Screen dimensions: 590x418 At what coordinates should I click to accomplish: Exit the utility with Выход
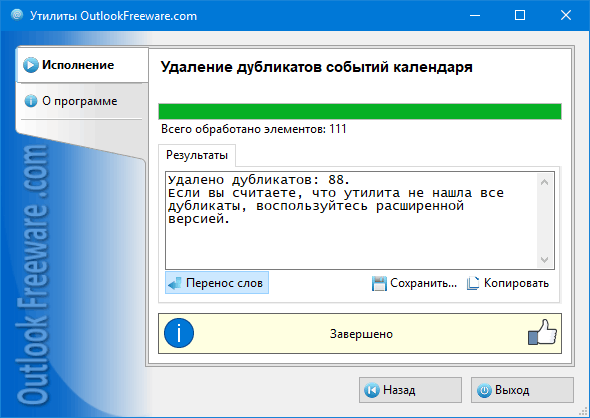pyautogui.click(x=522, y=390)
